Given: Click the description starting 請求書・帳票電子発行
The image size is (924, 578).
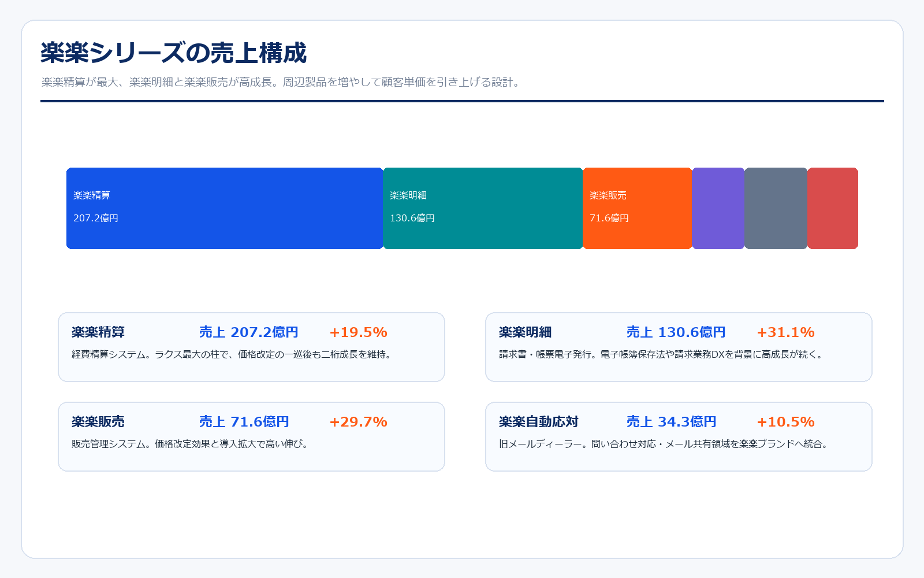Looking at the screenshot, I should (662, 354).
